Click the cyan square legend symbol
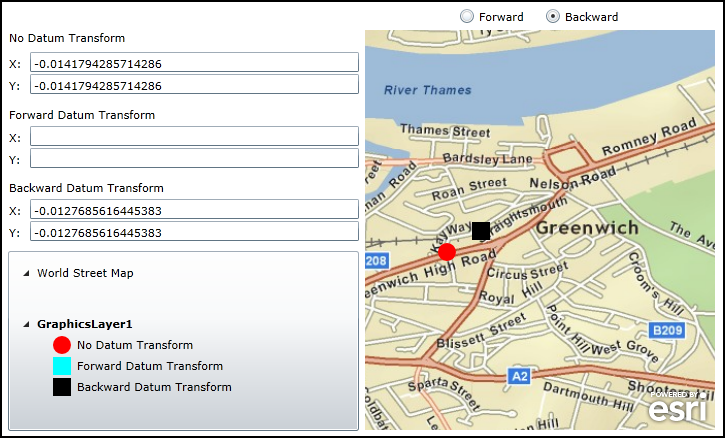Screen dimensions: 725x438 coord(62,366)
